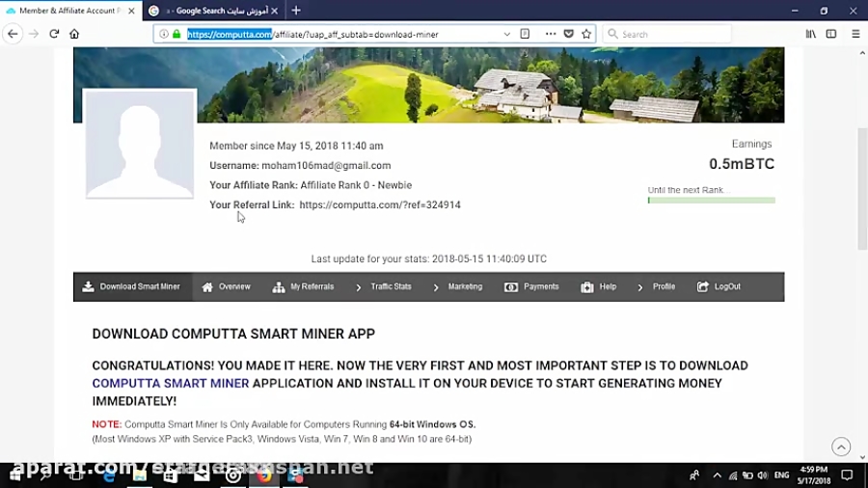Screen dimensions: 868x488
Task: Open the Marketing menu item
Action: [457, 286]
